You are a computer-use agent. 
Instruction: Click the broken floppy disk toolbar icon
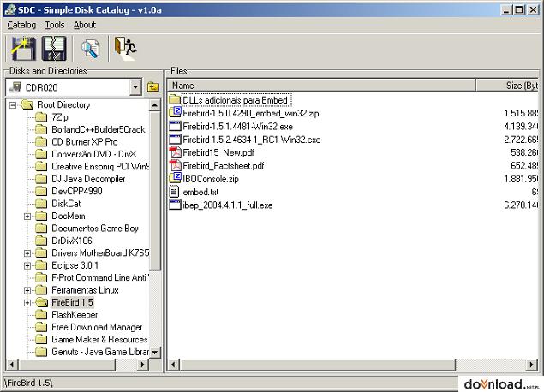pyautogui.click(x=54, y=48)
